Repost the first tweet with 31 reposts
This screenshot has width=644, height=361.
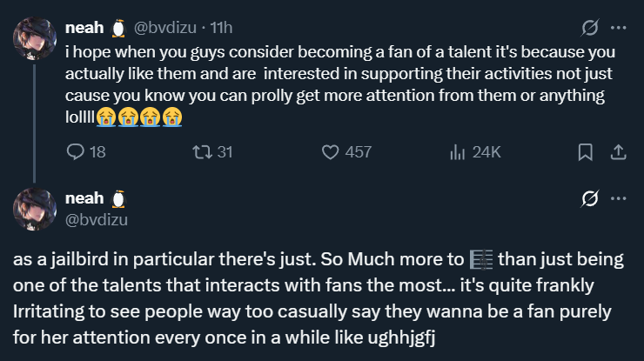(202, 151)
